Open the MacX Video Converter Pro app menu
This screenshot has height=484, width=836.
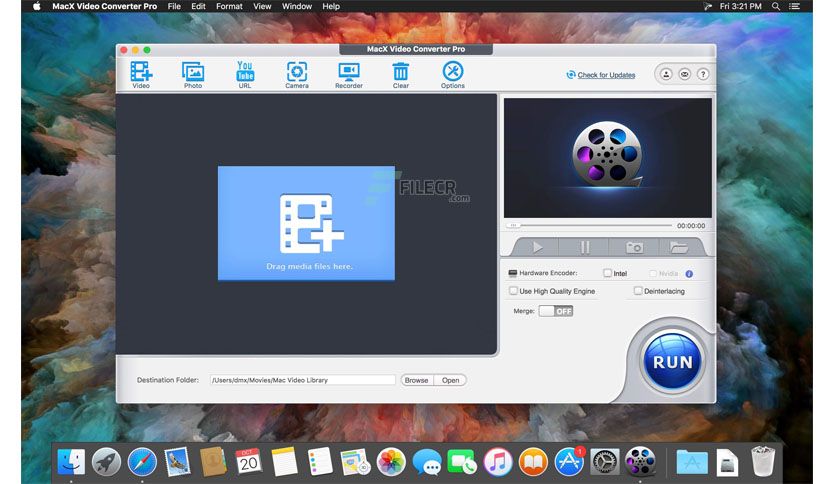coord(104,6)
